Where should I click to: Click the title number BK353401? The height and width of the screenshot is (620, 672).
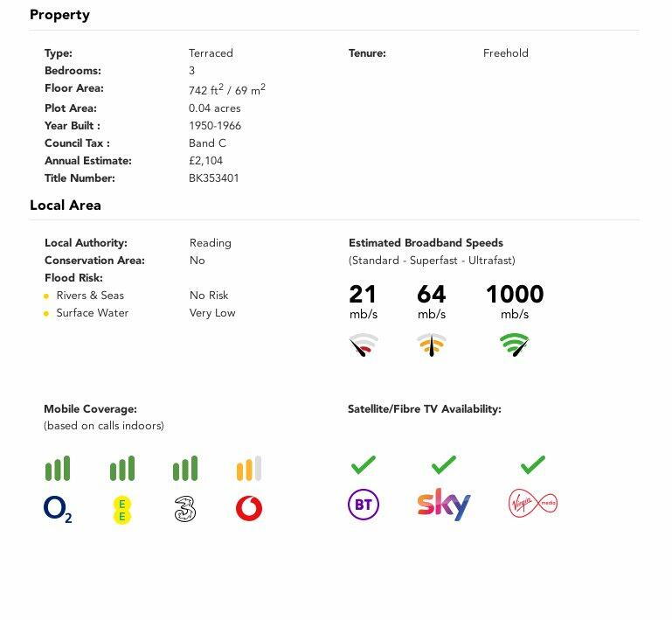pos(214,178)
